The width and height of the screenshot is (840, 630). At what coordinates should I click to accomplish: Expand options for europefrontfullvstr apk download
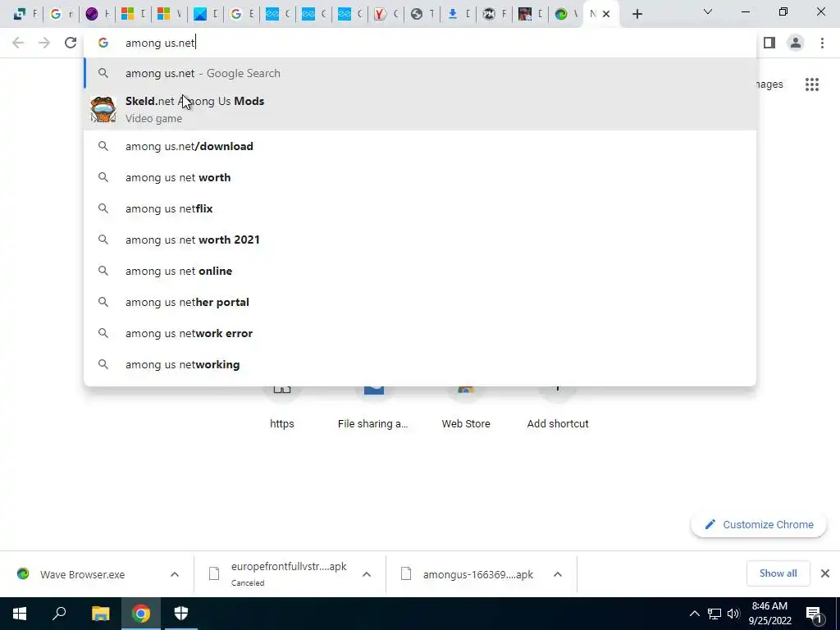367,574
